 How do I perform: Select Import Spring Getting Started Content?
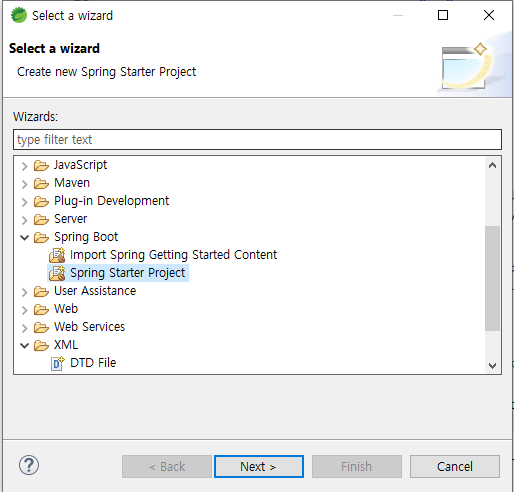pos(173,255)
